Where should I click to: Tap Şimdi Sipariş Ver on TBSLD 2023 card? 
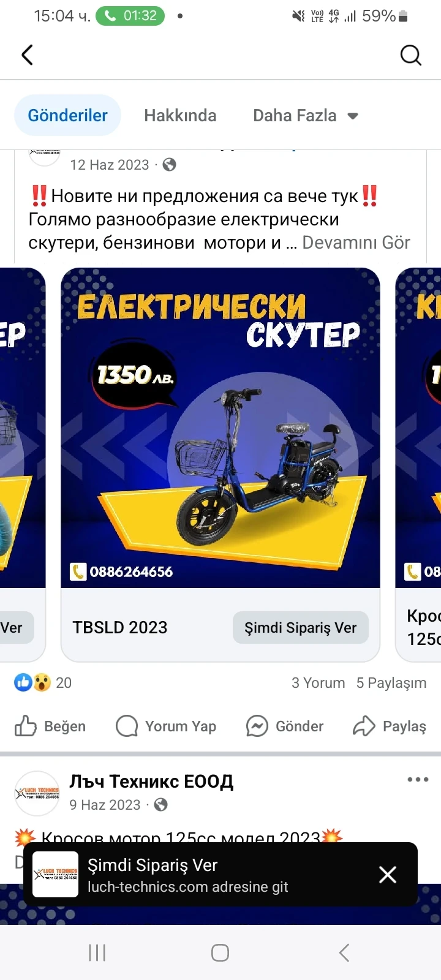coord(300,627)
